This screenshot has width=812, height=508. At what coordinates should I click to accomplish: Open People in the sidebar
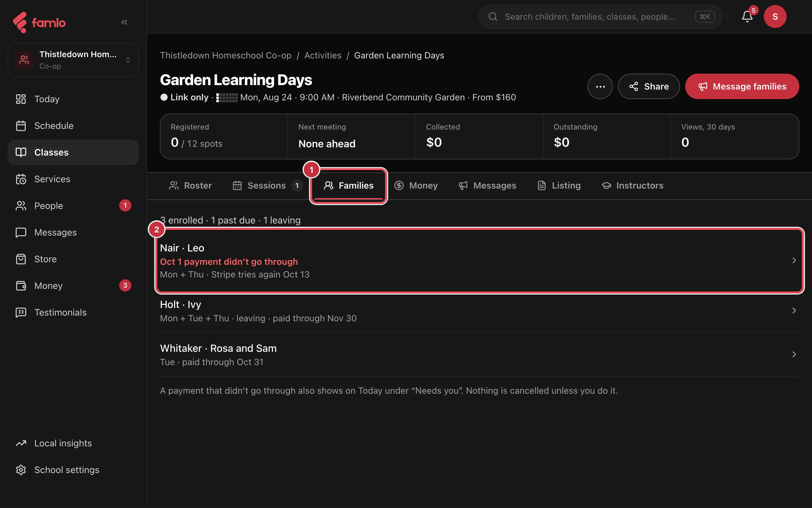click(x=73, y=206)
